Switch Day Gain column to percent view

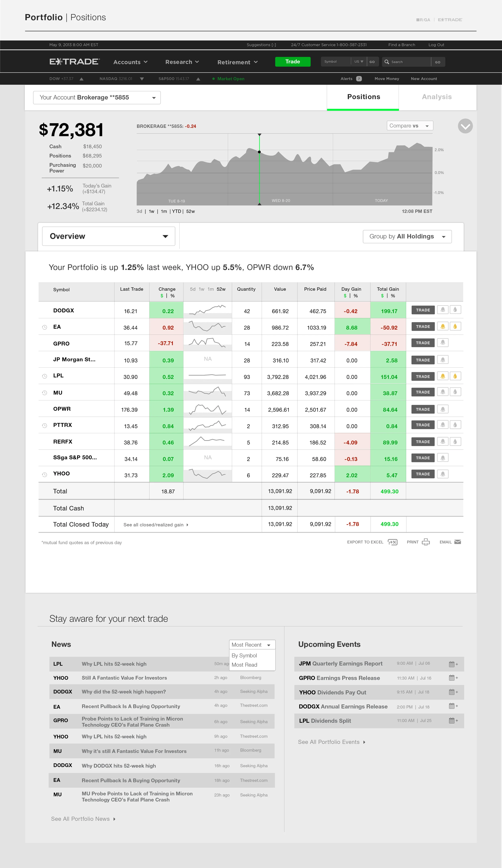pos(356,296)
